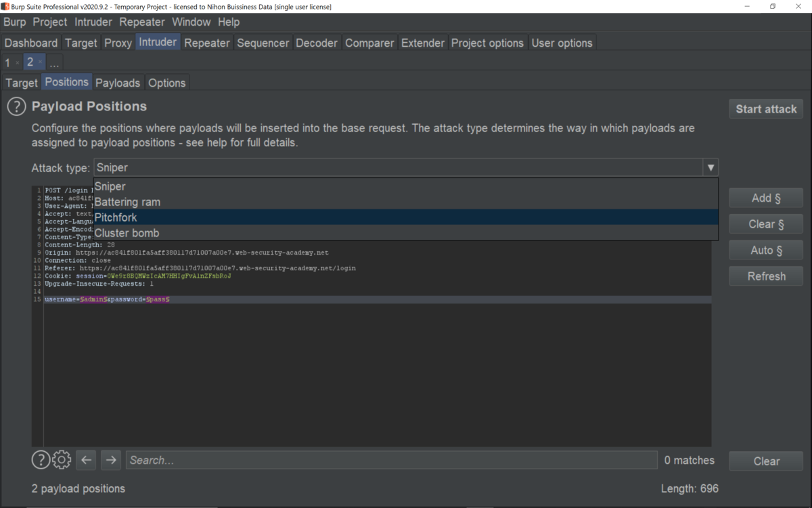
Task: Start the attack
Action: click(x=766, y=109)
